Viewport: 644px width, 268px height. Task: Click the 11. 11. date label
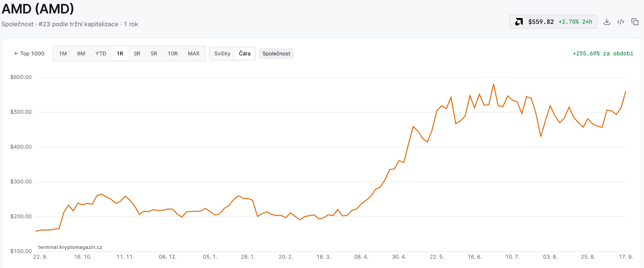(x=125, y=257)
